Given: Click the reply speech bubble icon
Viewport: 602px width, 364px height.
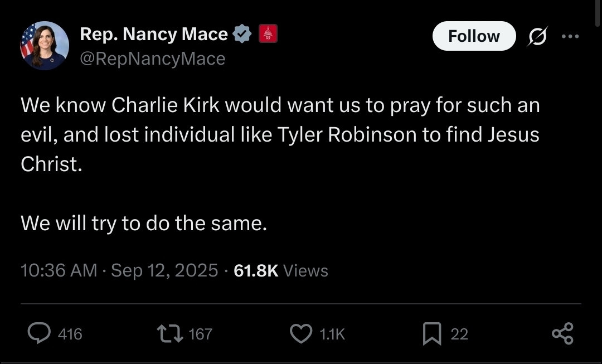Looking at the screenshot, I should click(x=39, y=333).
